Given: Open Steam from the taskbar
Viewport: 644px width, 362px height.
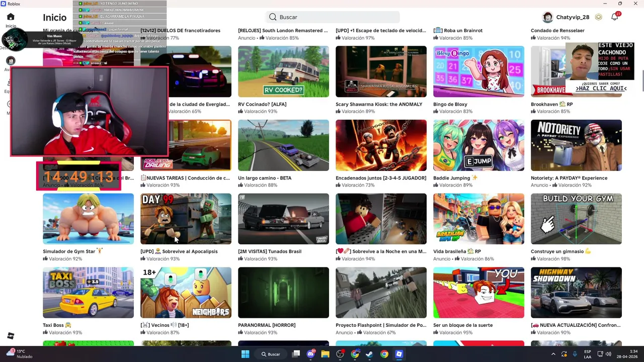Looking at the screenshot, I should coord(369,354).
